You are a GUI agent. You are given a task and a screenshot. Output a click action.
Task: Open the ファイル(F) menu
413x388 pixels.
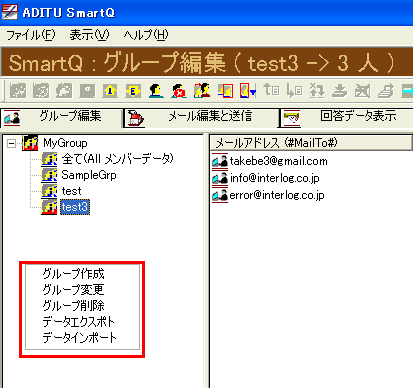(x=31, y=35)
